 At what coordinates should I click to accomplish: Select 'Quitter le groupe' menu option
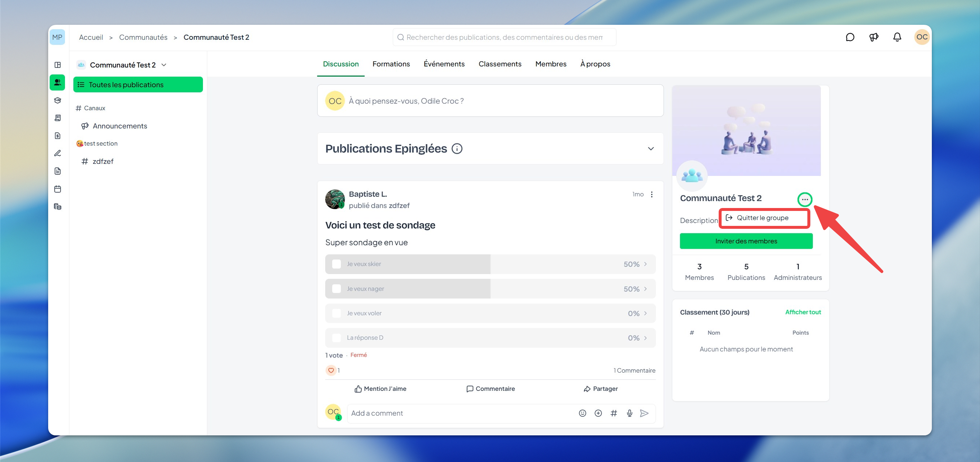click(x=764, y=218)
